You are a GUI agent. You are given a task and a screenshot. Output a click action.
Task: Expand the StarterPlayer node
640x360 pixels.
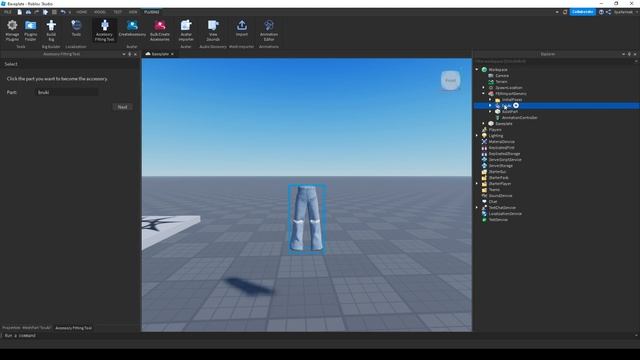click(477, 184)
